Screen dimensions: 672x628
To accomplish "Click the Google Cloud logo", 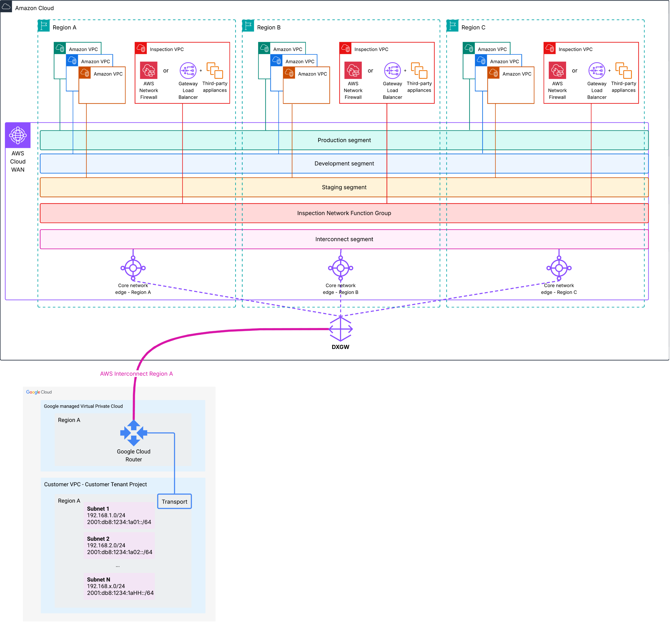I will click(38, 392).
